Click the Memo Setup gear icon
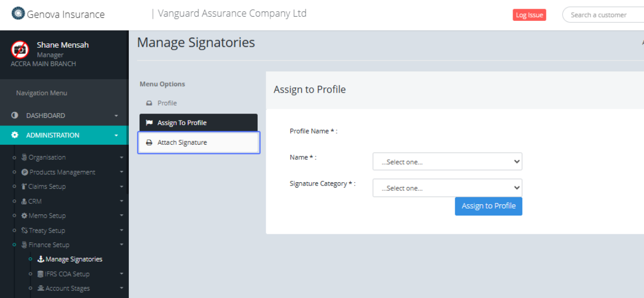 24,215
